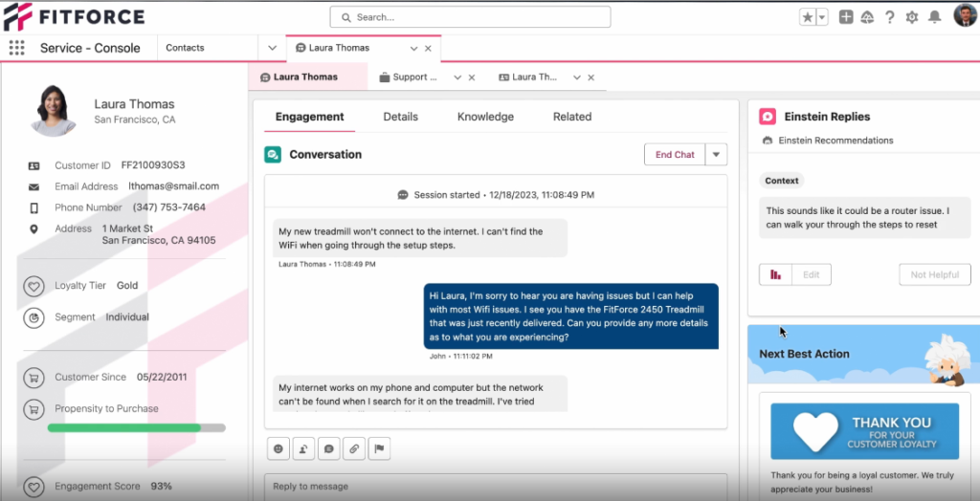This screenshot has width=980, height=501.
Task: Click the Engagement Score heart icon
Action: [x=33, y=487]
